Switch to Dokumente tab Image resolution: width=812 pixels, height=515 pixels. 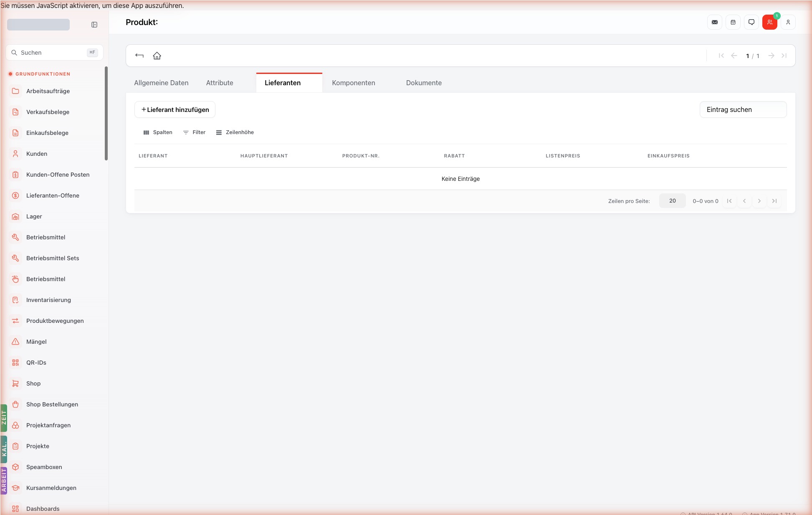[x=424, y=83]
